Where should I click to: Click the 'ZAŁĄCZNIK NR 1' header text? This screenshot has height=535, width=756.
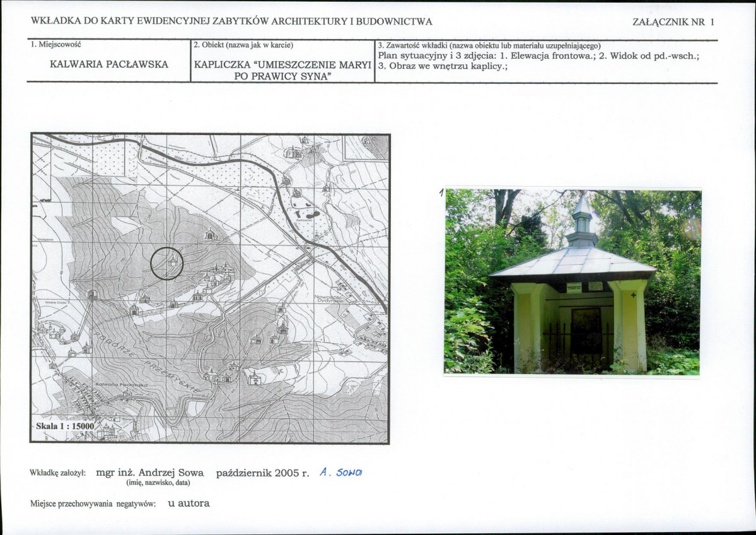tap(673, 22)
